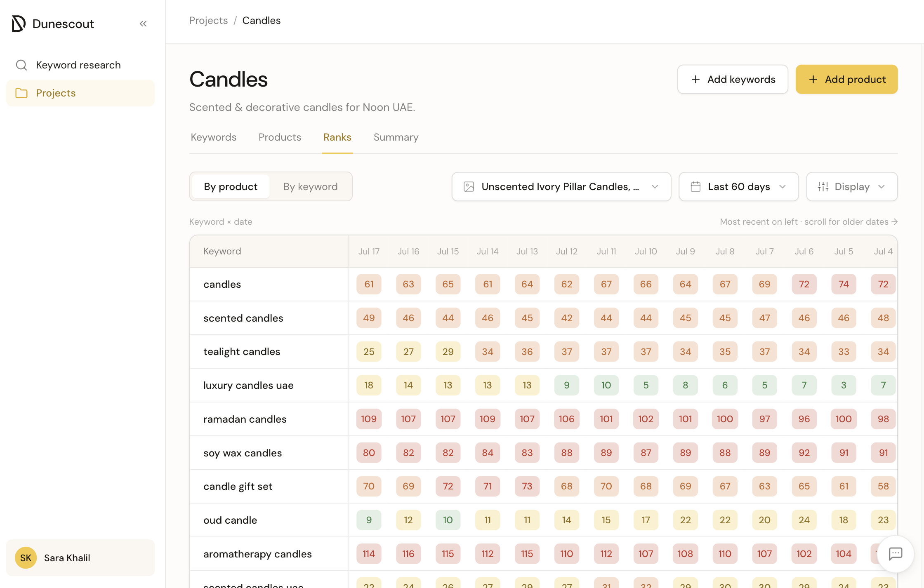Click the candle gift set keyword

tap(238, 487)
